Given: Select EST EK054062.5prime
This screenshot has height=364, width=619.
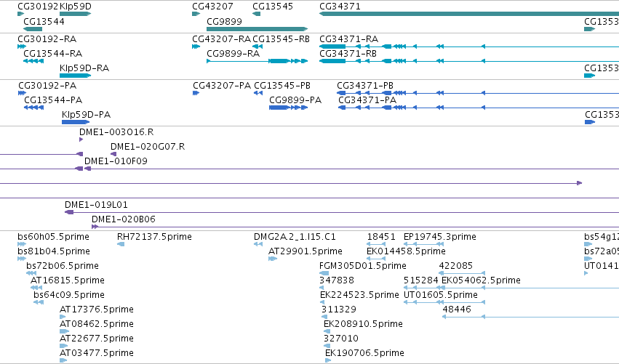Looking at the screenshot, I should (x=530, y=288).
